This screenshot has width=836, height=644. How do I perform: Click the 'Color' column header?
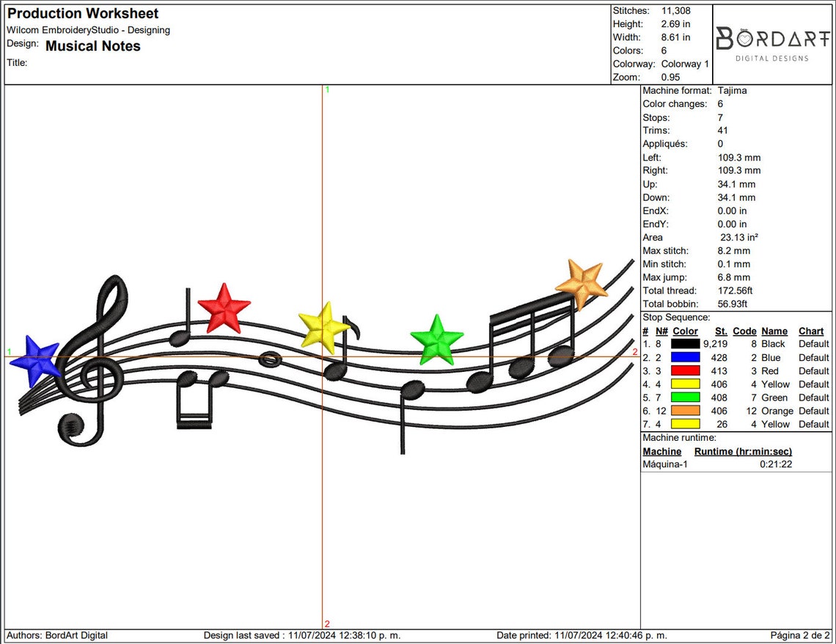point(685,331)
